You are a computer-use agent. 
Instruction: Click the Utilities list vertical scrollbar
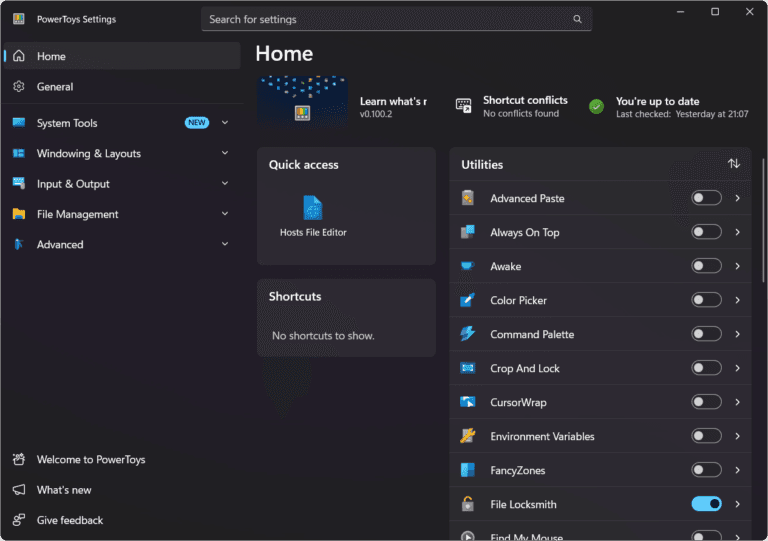(763, 220)
